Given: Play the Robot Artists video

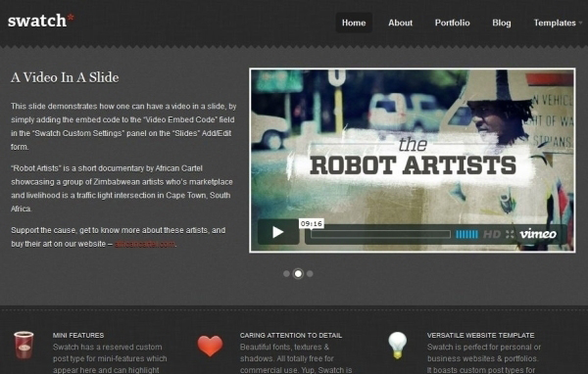Looking at the screenshot, I should tap(278, 232).
